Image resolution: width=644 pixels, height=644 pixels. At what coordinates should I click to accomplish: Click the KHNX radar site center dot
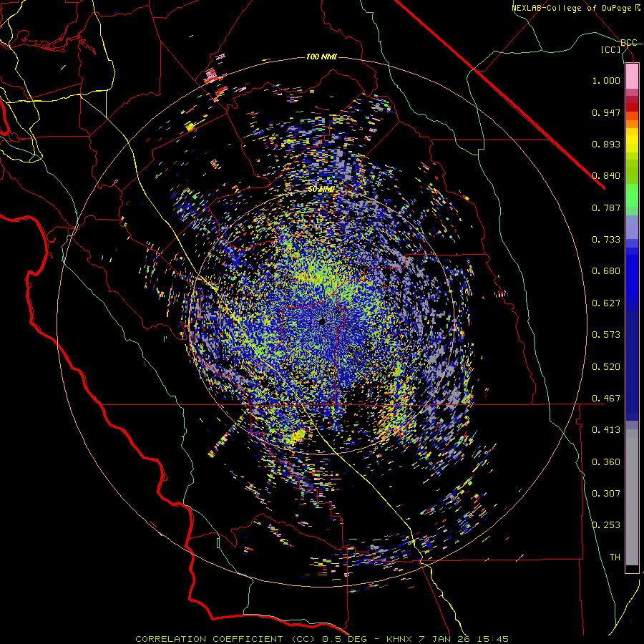(322, 321)
